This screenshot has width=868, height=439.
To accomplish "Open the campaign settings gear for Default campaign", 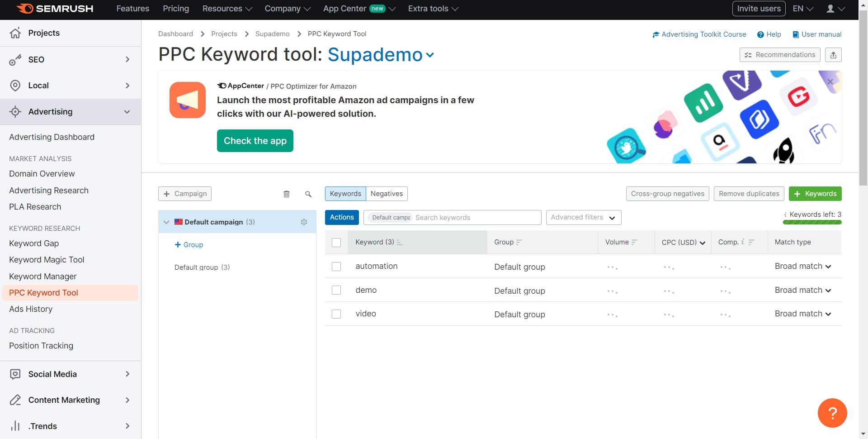I will (304, 222).
